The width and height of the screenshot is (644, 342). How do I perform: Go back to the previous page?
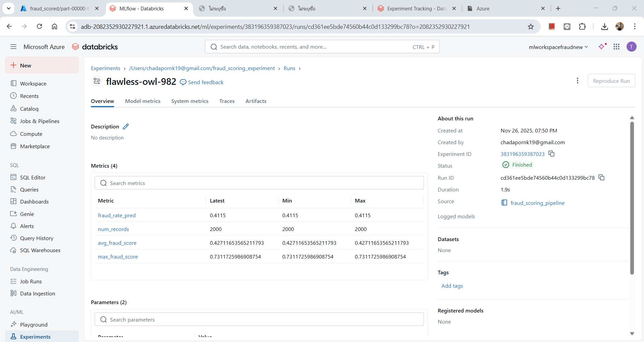9,26
